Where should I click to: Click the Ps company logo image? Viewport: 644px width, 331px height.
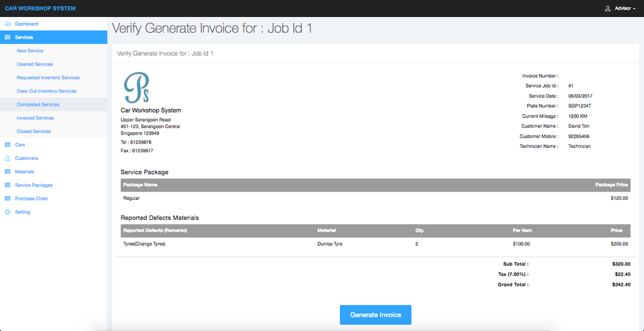[x=136, y=88]
